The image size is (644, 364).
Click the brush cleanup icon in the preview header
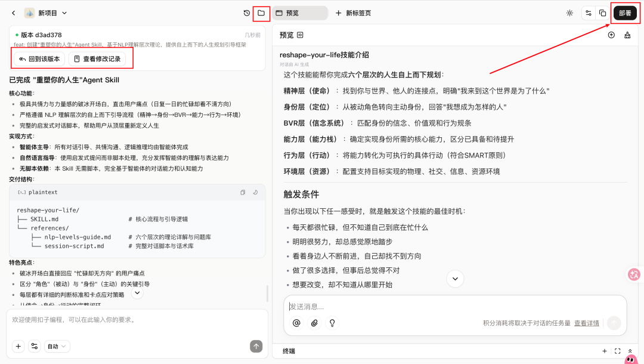pos(627,35)
